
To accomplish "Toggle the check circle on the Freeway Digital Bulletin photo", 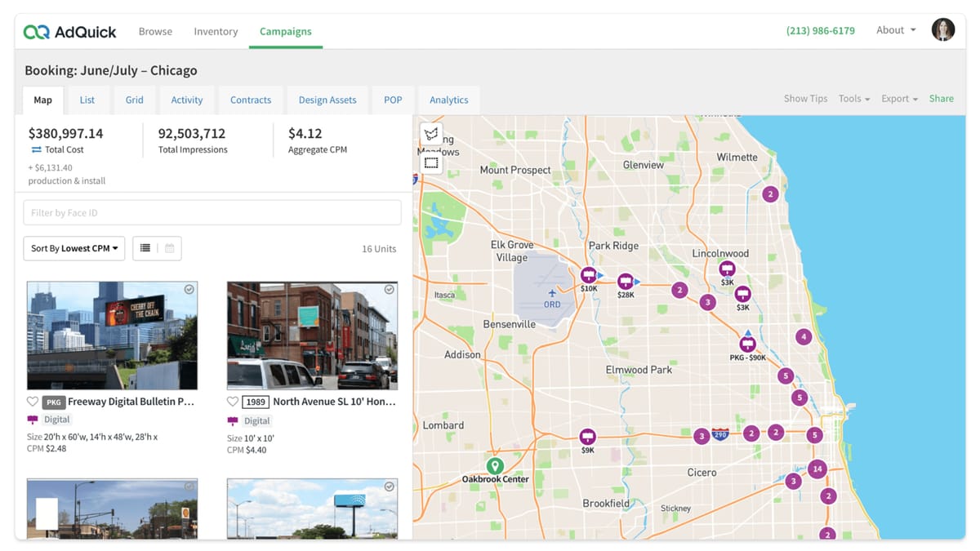I will pyautogui.click(x=189, y=290).
